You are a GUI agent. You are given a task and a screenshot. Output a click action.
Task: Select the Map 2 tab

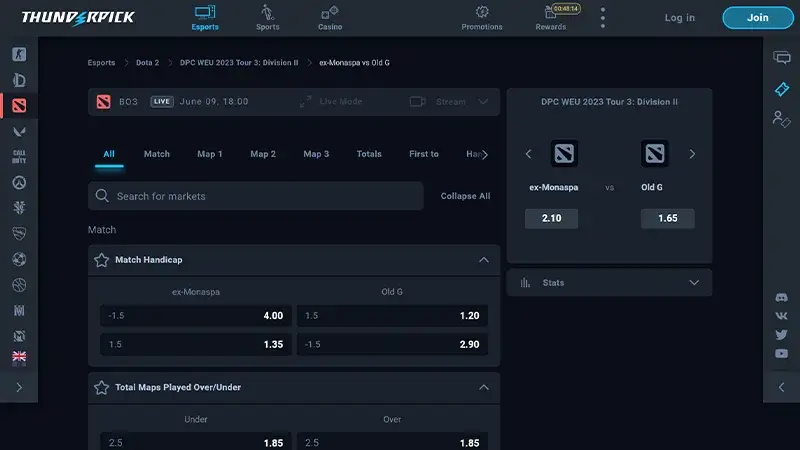click(263, 154)
